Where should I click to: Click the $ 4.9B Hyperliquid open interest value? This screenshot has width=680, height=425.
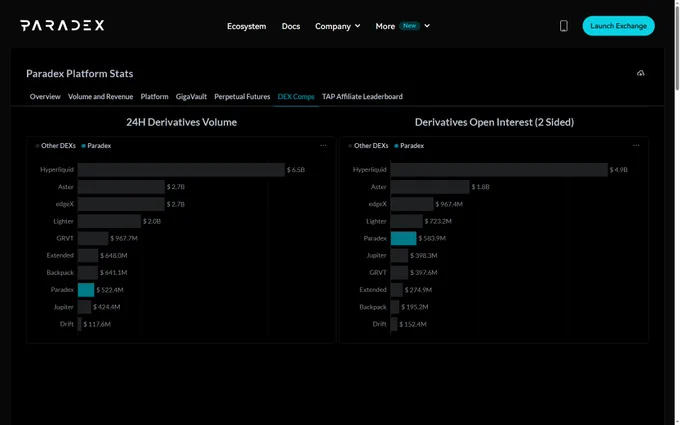(x=618, y=170)
